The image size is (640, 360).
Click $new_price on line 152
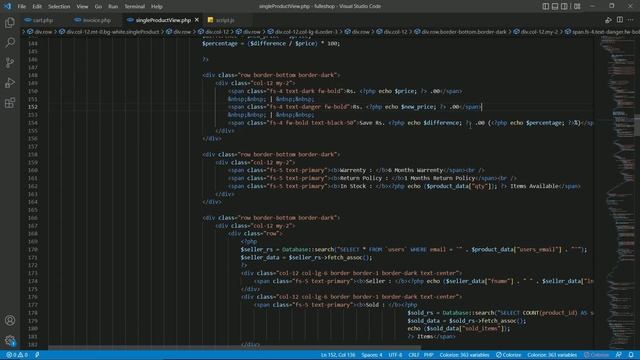coord(418,107)
